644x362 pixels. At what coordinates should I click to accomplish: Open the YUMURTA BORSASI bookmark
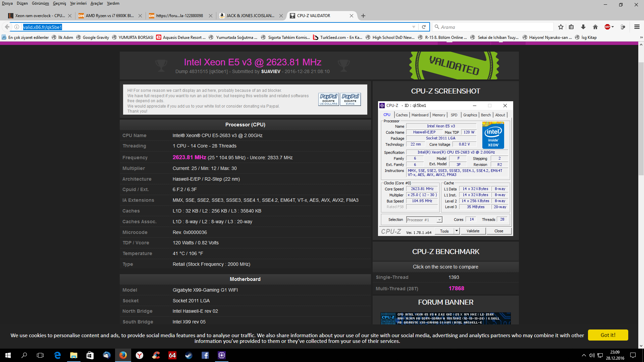pyautogui.click(x=132, y=38)
